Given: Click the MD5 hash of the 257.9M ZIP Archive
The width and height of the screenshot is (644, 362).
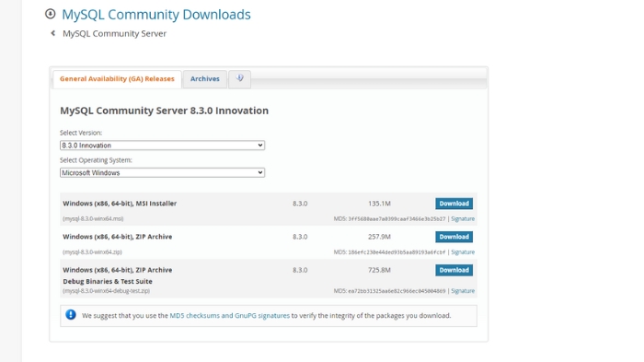Looking at the screenshot, I should (x=397, y=252).
